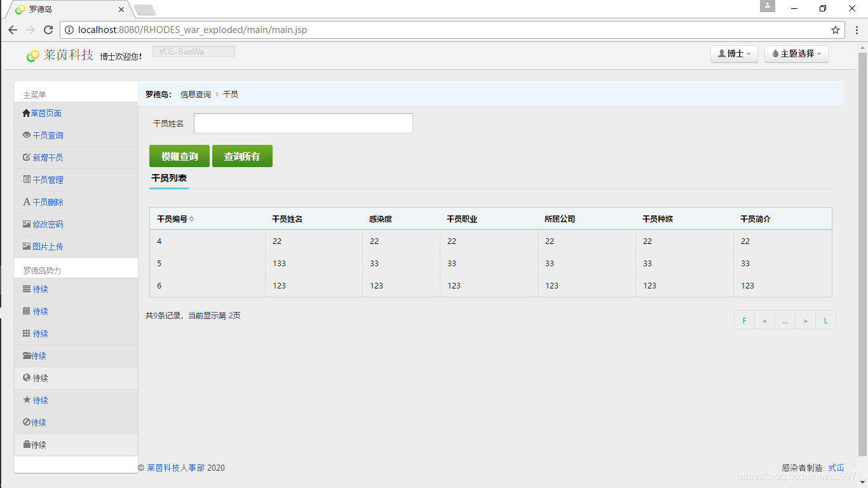
Task: Open the 主题选择 theme dropdown
Action: [x=796, y=54]
